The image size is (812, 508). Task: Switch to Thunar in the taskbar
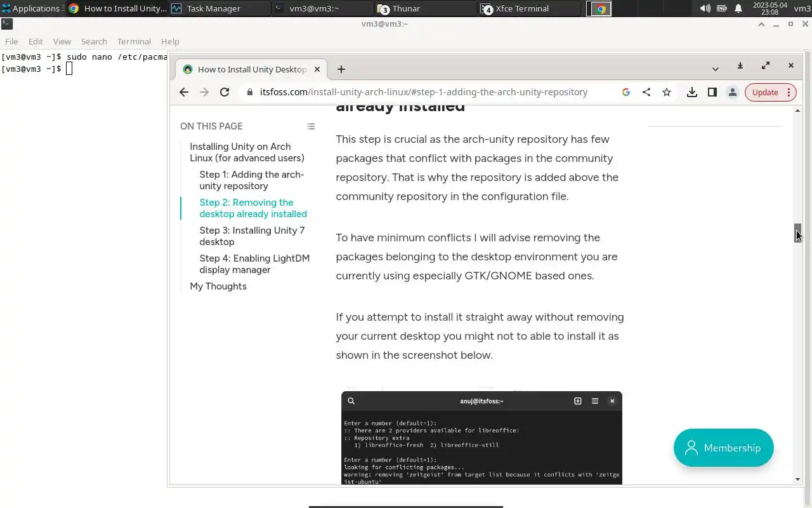pos(425,8)
